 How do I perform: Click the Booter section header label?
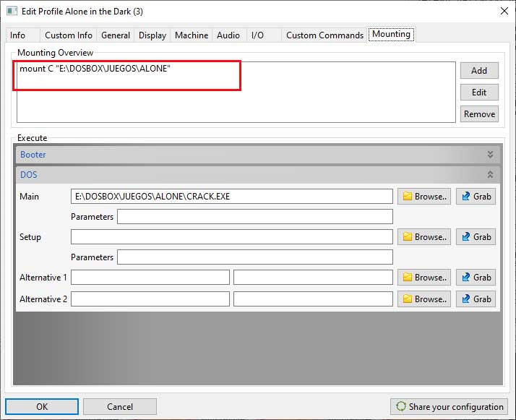33,155
